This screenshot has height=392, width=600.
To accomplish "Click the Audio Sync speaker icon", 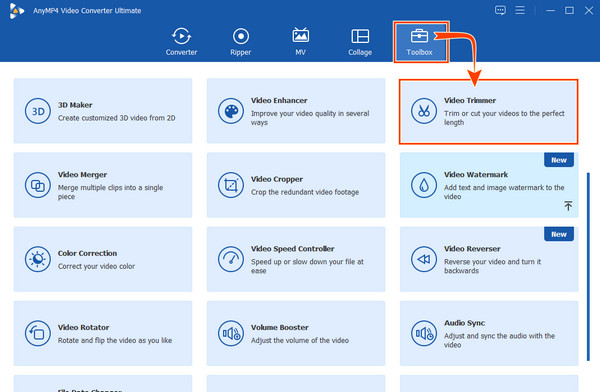I will point(424,333).
